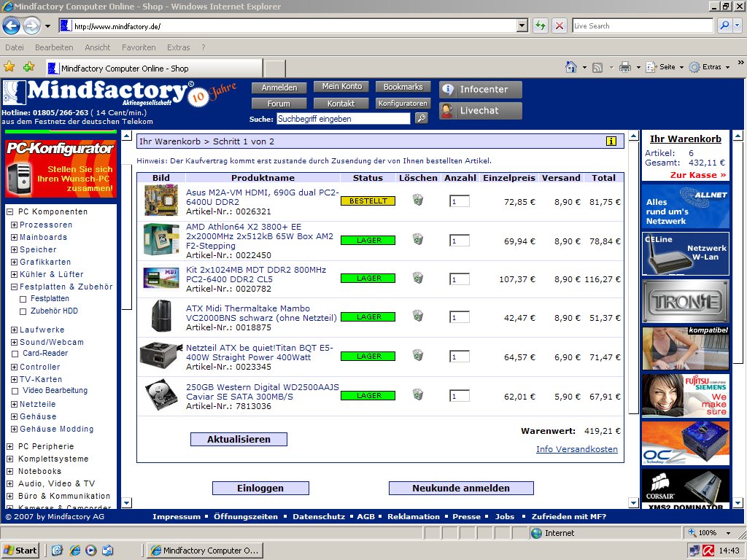The height and width of the screenshot is (560, 747).
Task: Click the hard drive product thumbnail
Action: [161, 394]
